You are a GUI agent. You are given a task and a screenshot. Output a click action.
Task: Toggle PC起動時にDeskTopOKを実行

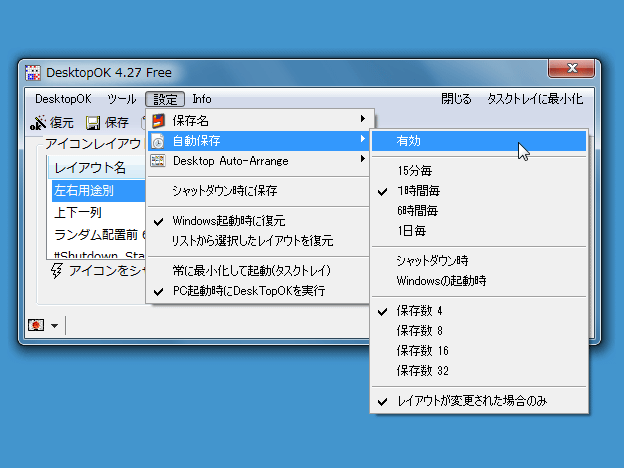click(258, 291)
